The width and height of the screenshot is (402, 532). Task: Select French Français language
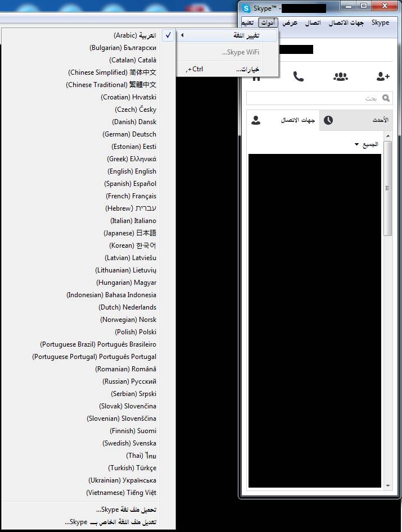[88, 196]
